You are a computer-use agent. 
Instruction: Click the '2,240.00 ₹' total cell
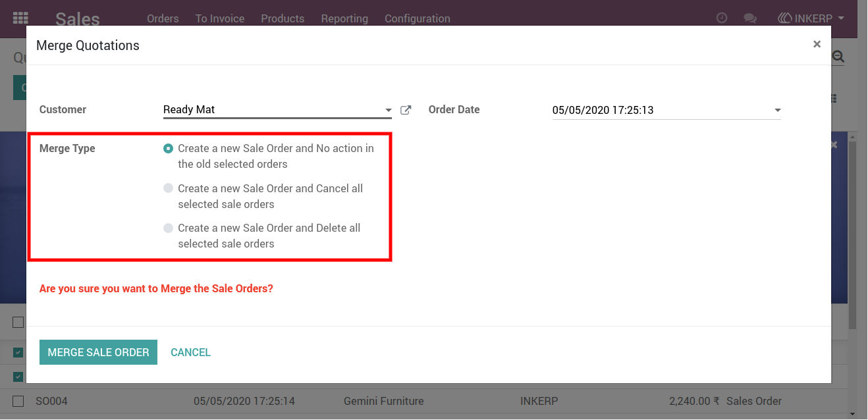coord(693,401)
